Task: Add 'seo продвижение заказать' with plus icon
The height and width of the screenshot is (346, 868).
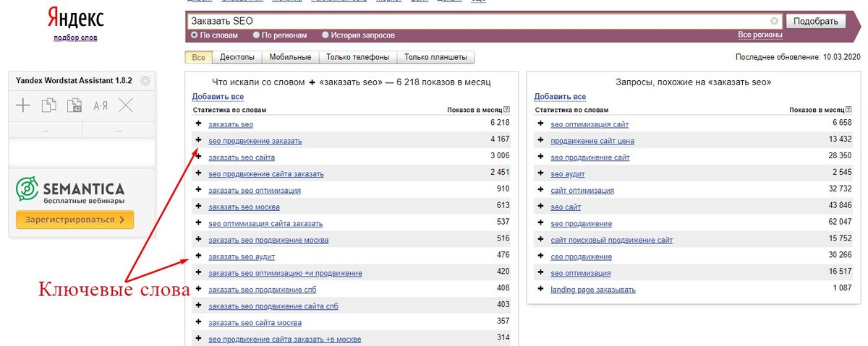Action: pyautogui.click(x=198, y=141)
